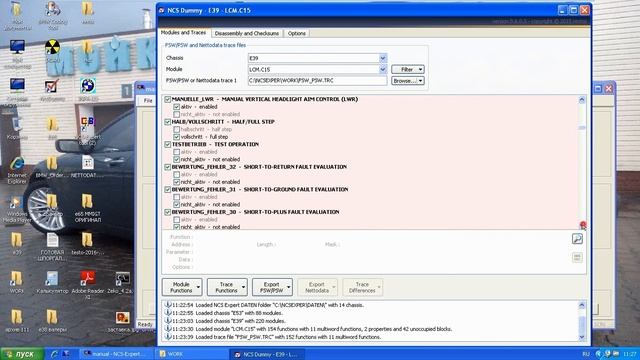This screenshot has height=360, width=640.
Task: Select log line 'Loaded chassis "E53" with 88 modules'
Action: click(x=227, y=313)
